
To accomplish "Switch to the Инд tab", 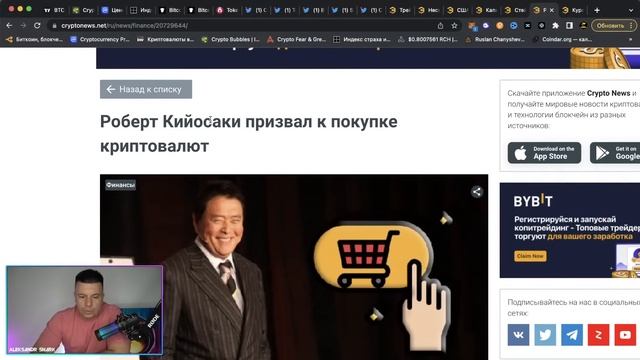I will tap(141, 10).
